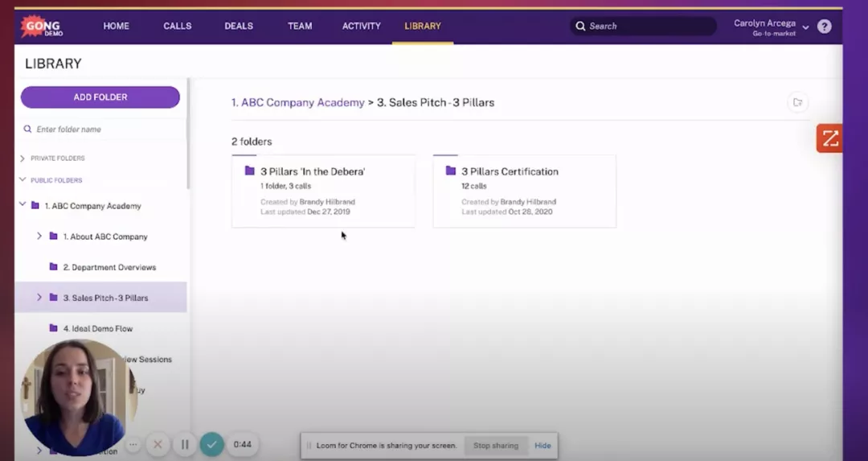Image resolution: width=868 pixels, height=461 pixels.
Task: Finish recording with the green checkmark
Action: point(211,444)
